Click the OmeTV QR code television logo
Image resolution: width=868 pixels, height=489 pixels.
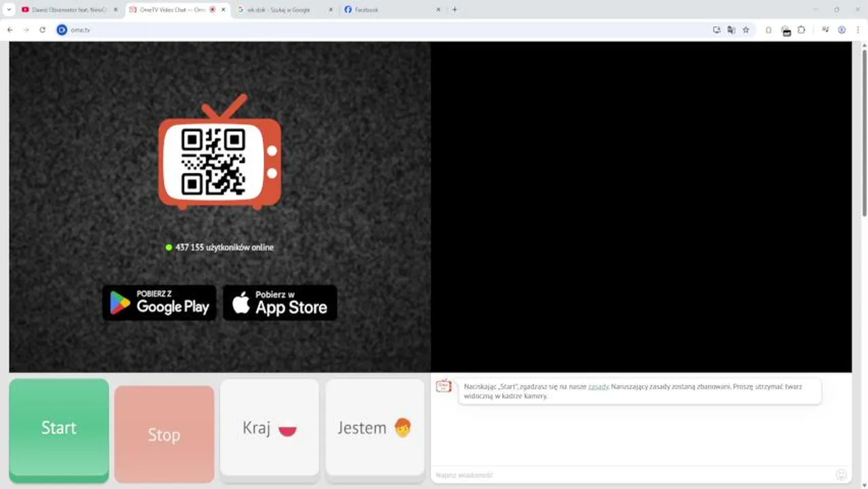coord(219,152)
